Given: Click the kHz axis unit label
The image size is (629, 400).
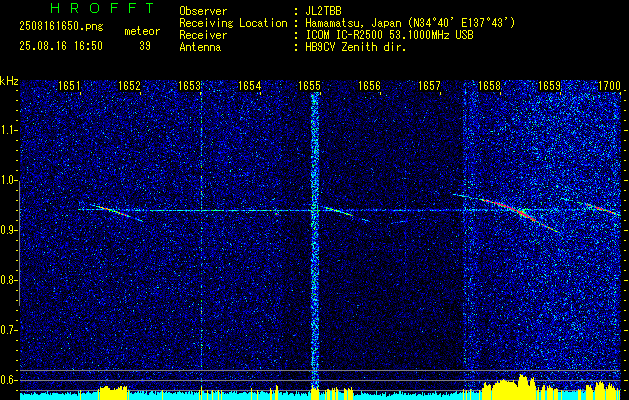Looking at the screenshot, I should [9, 81].
